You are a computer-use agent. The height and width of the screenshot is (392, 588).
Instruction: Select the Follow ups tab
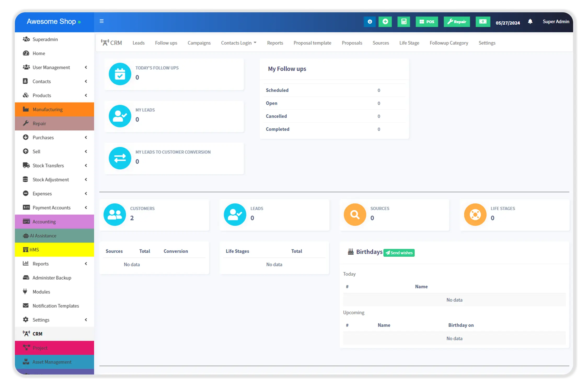click(x=166, y=42)
